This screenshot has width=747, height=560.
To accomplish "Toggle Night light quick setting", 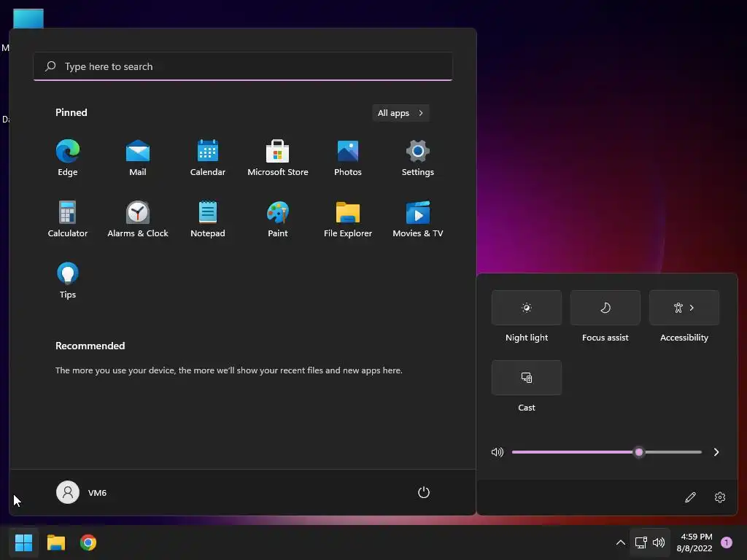I will [x=527, y=308].
